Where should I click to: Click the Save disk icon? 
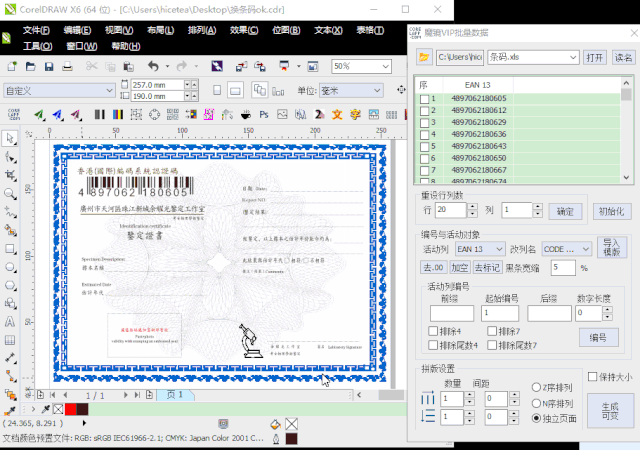[x=49, y=66]
